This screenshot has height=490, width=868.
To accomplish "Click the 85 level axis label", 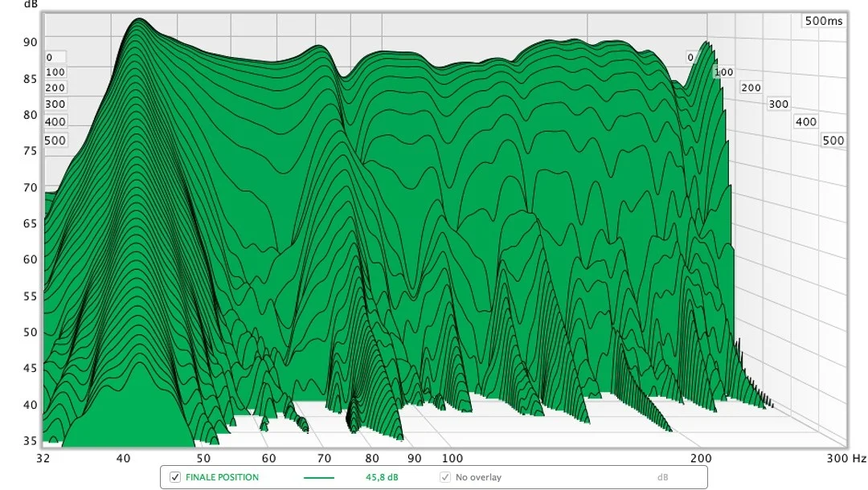I will [x=31, y=79].
